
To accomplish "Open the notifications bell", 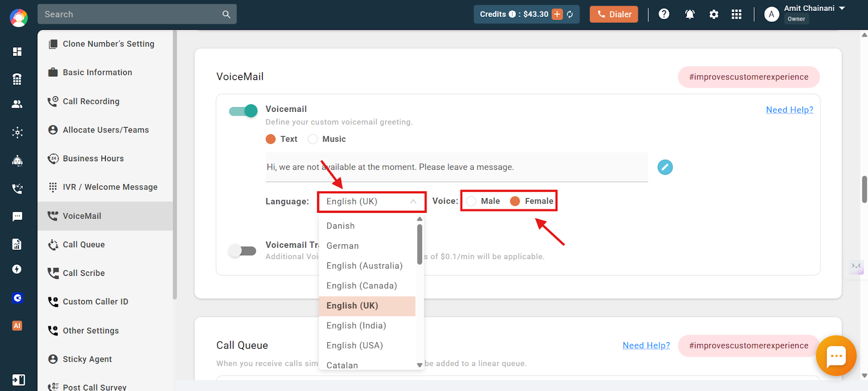I will [690, 15].
